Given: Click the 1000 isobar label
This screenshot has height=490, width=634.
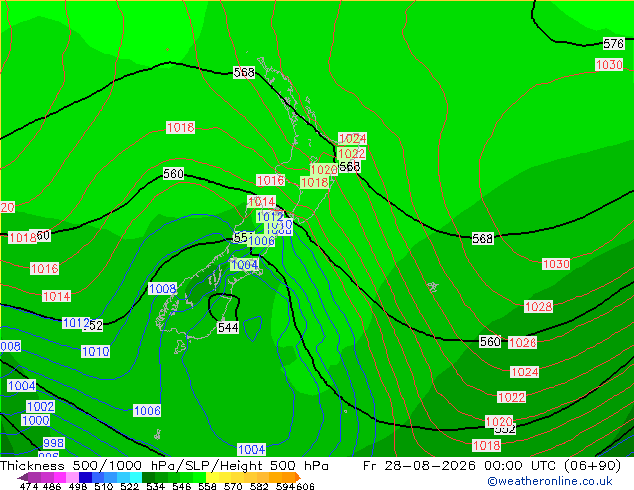Looking at the screenshot, I should pos(36,420).
